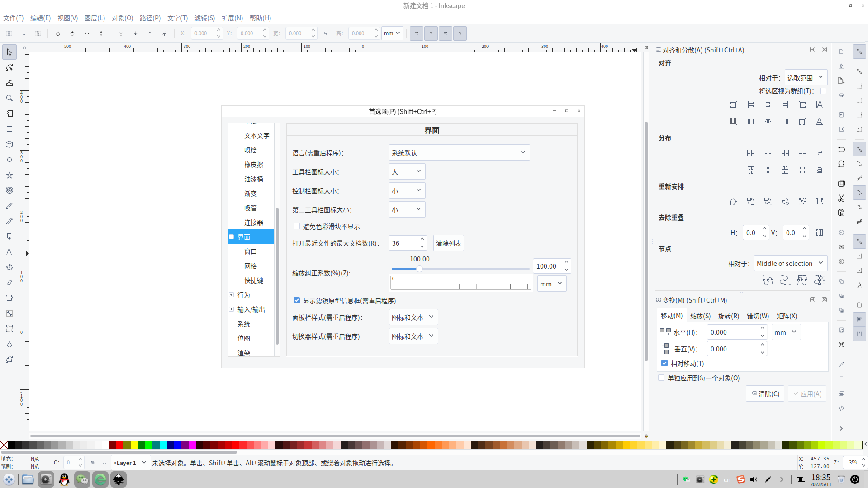Select the zoom magnifier tool
This screenshot has width=868, height=488.
[9, 98]
